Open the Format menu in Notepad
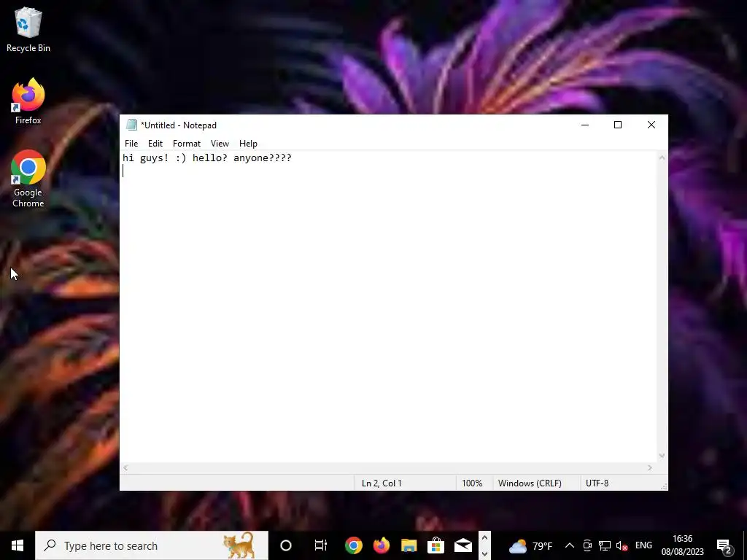 [186, 144]
